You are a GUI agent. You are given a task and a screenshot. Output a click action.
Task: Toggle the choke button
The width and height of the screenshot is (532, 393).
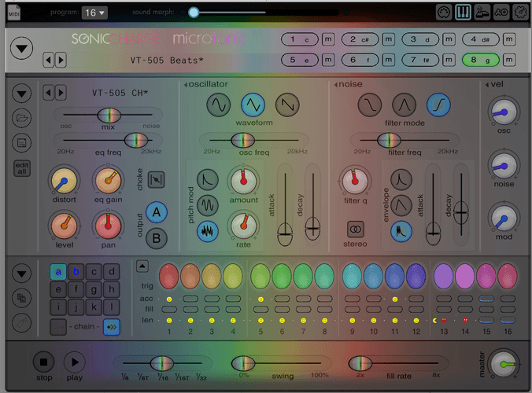(157, 179)
